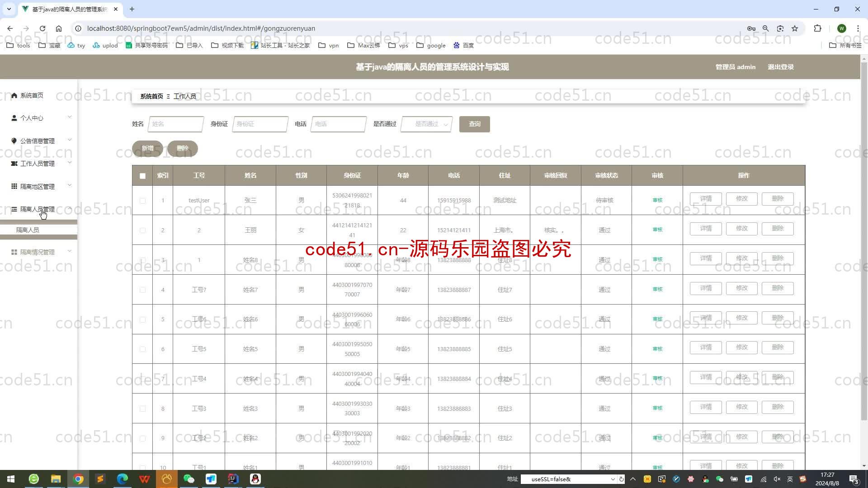Click 删除 for row 姓名7
This screenshot has height=488, width=868.
[x=778, y=288]
